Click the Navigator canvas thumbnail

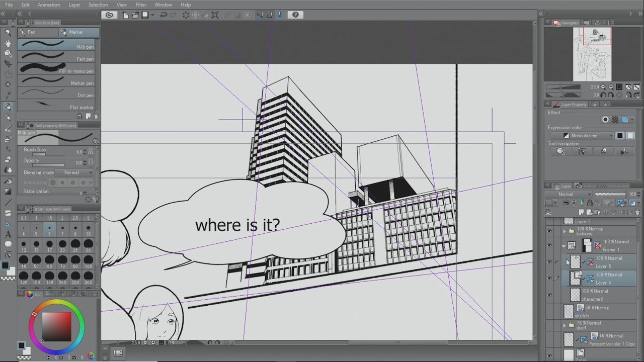pos(592,54)
